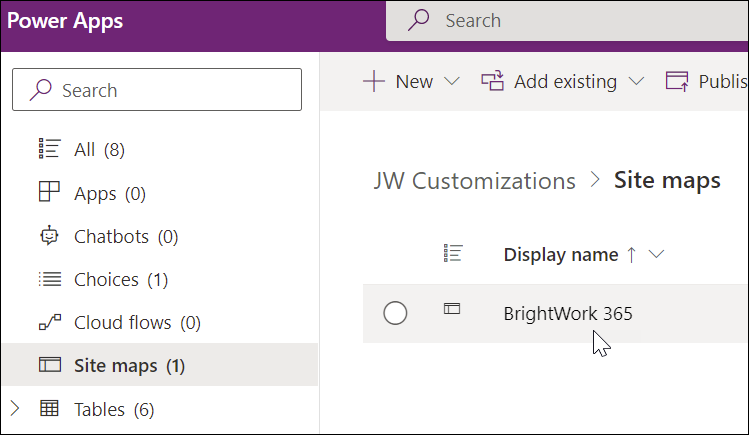Expand the Tables tree node

(x=14, y=408)
